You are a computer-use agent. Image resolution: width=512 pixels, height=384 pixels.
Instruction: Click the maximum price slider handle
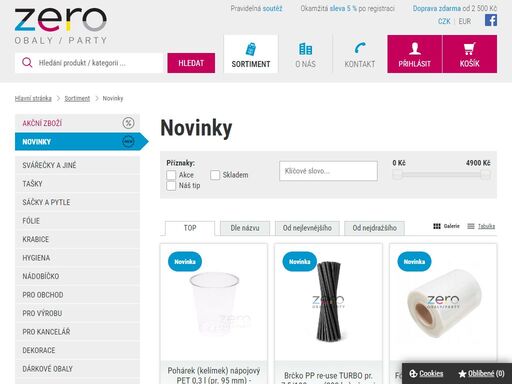(x=485, y=174)
